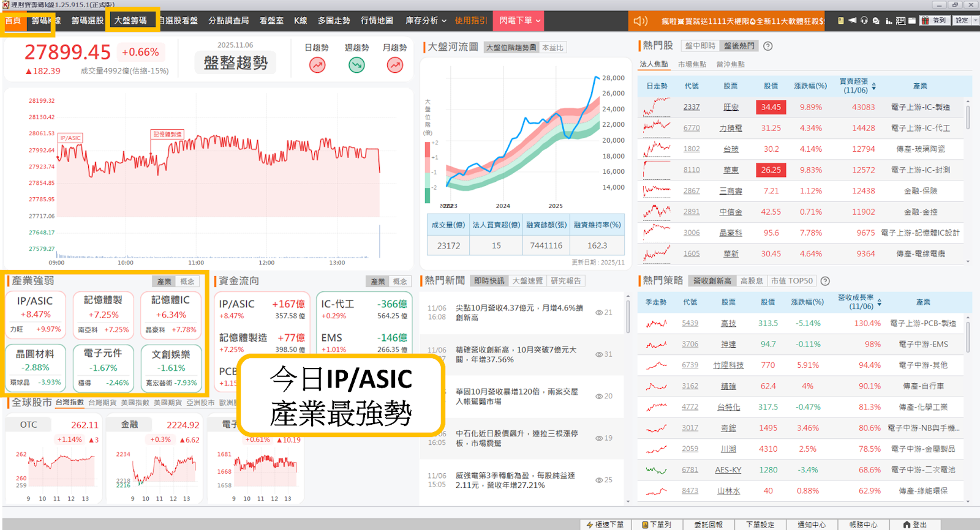Open the 行情地圖 tab

pos(377,21)
